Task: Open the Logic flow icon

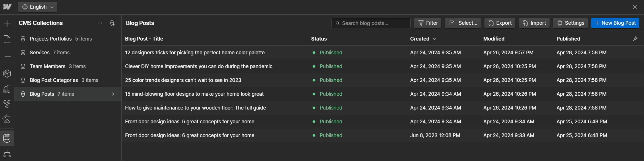Action: pos(7,154)
